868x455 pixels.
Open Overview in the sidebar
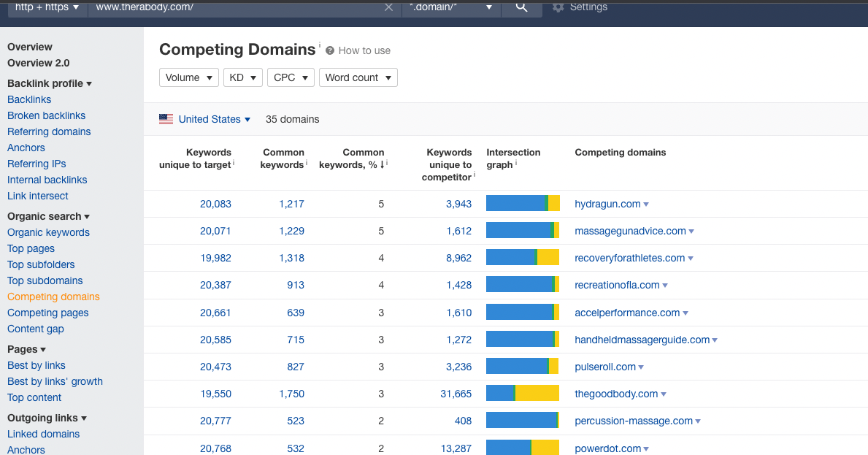(30, 47)
